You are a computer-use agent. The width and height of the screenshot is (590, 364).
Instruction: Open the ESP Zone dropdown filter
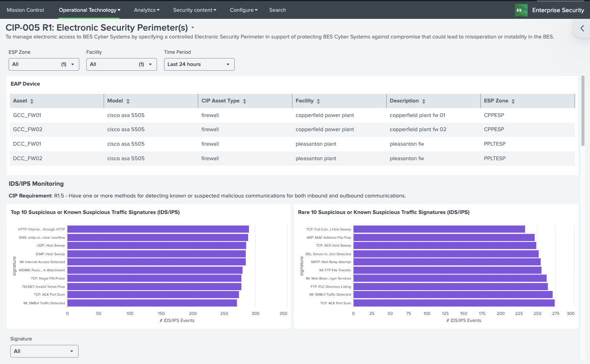click(x=44, y=64)
